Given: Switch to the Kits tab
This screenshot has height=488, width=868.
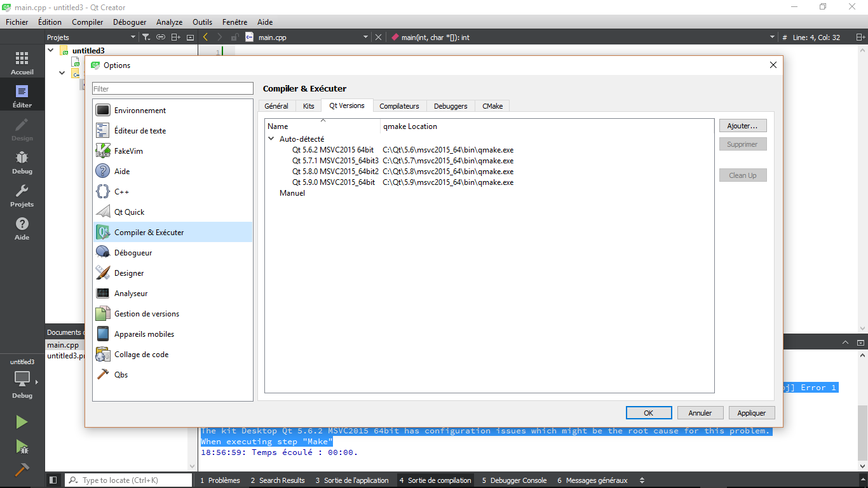Looking at the screenshot, I should click(309, 106).
